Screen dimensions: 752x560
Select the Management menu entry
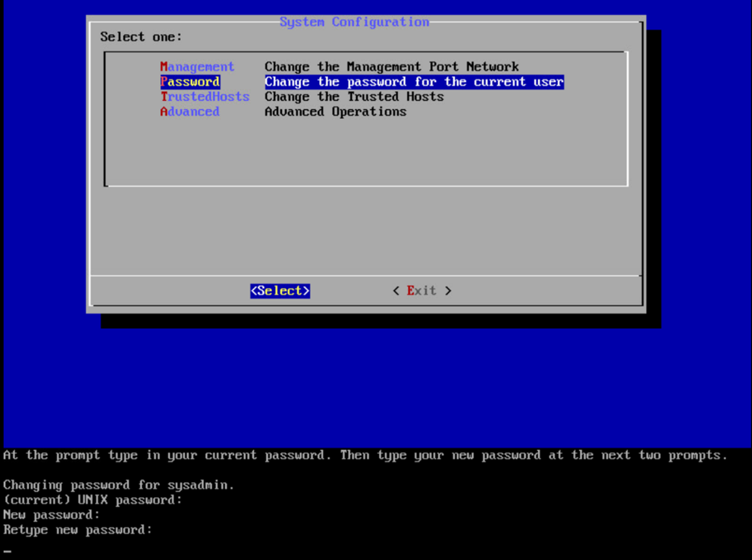coord(197,67)
